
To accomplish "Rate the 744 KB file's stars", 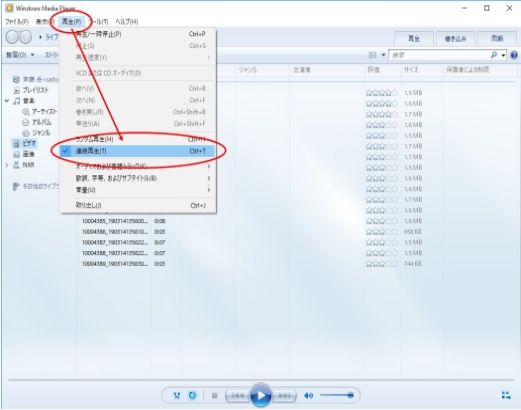I will pos(382,264).
